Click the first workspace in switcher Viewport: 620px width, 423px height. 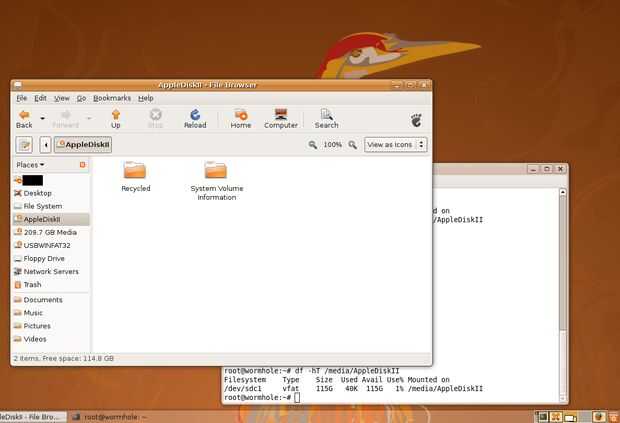coord(542,417)
